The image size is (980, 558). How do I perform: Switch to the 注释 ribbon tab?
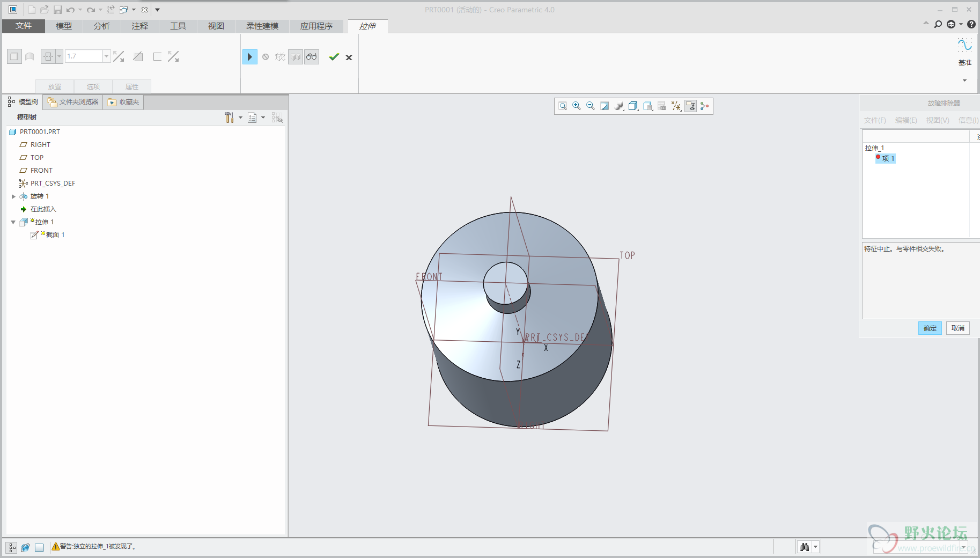click(140, 26)
